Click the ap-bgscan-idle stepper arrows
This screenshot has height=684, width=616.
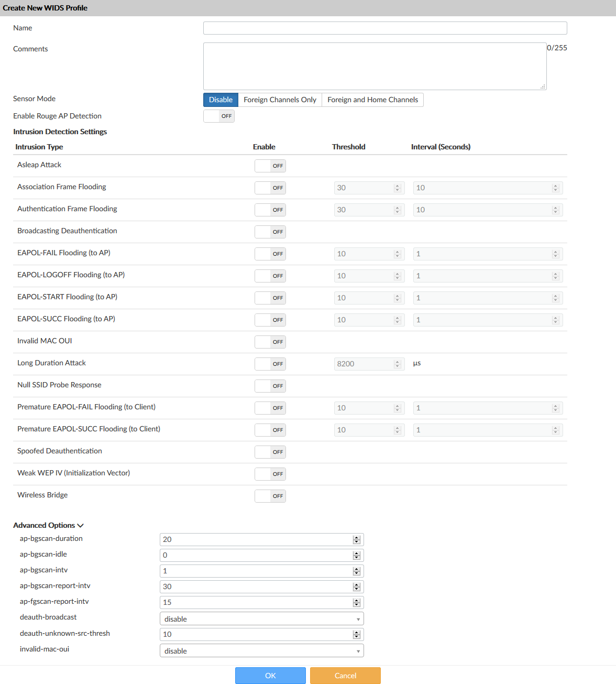coord(357,555)
